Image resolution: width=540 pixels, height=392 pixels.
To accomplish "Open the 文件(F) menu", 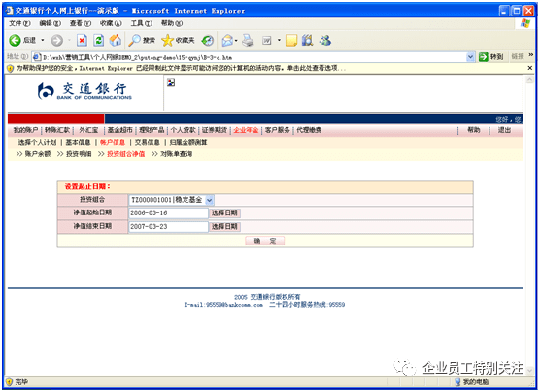I will pos(19,23).
